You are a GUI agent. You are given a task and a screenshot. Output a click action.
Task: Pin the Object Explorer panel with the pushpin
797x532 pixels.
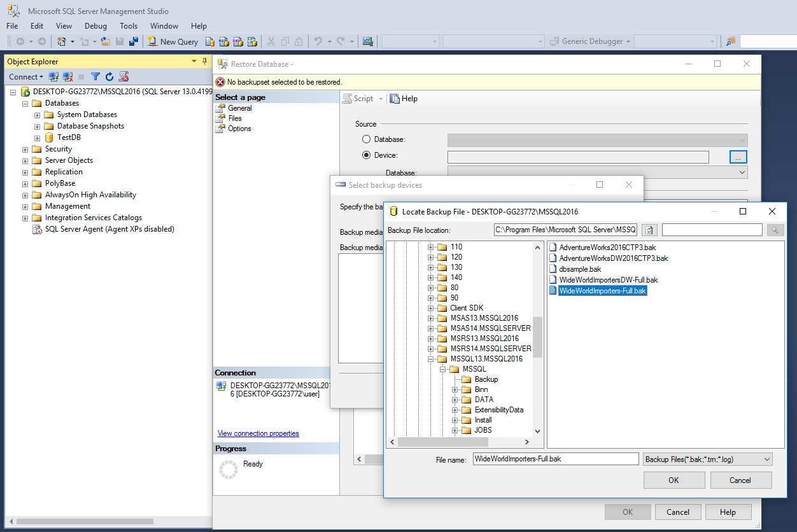[x=204, y=61]
